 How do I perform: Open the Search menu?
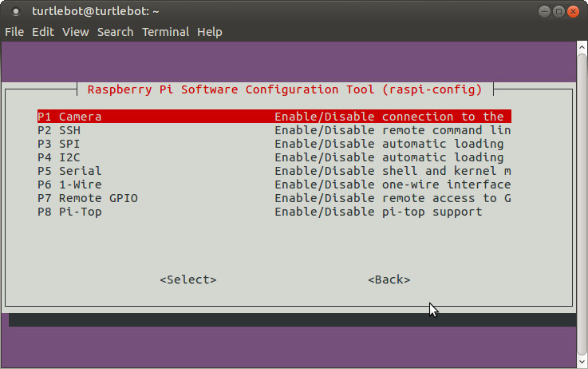point(115,32)
